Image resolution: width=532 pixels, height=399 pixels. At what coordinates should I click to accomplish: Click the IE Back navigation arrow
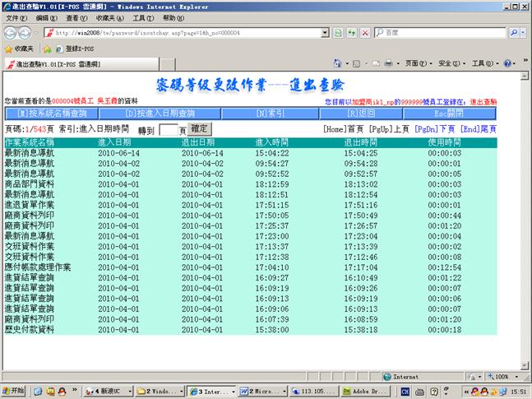coord(10,33)
